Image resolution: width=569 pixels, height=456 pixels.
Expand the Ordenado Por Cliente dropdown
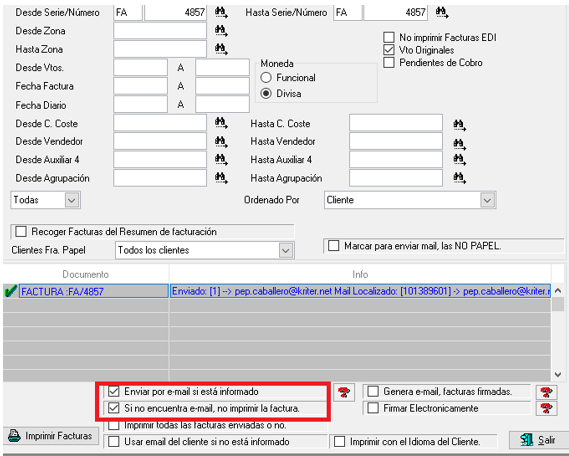(487, 200)
